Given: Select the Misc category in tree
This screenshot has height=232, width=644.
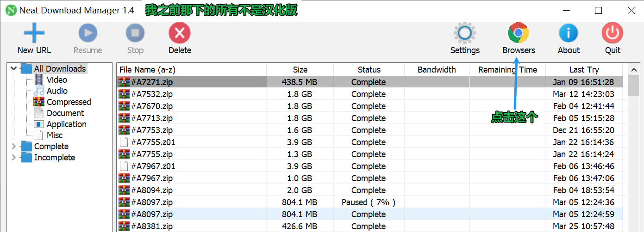Looking at the screenshot, I should (x=55, y=135).
